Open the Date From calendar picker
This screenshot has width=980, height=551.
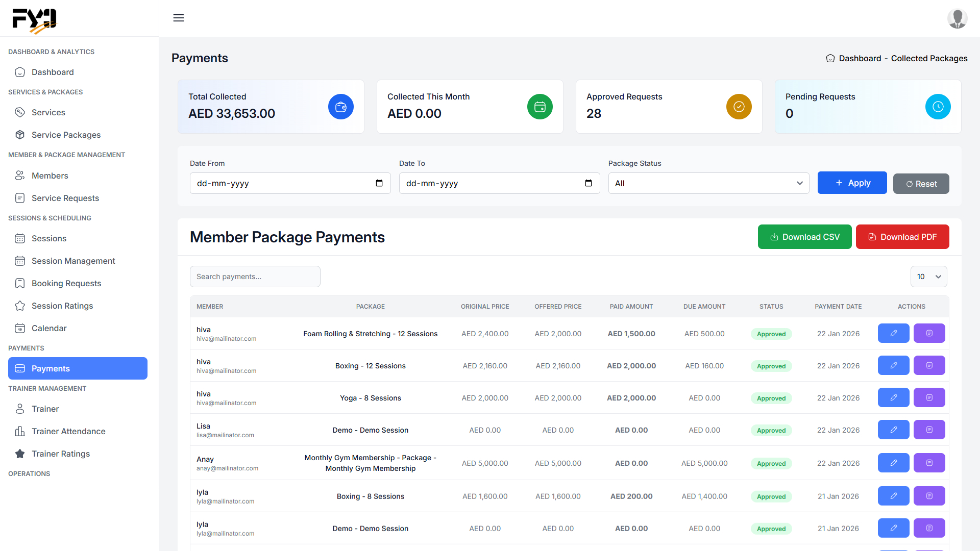coord(379,183)
